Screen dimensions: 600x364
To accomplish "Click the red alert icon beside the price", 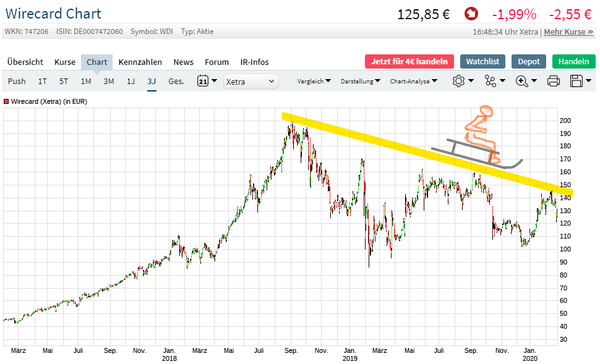I will pos(469,14).
